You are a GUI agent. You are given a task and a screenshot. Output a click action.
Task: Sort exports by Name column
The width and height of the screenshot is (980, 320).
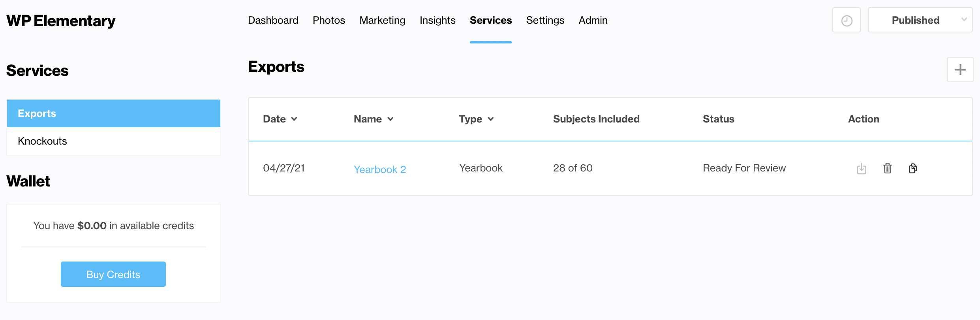[x=373, y=119]
